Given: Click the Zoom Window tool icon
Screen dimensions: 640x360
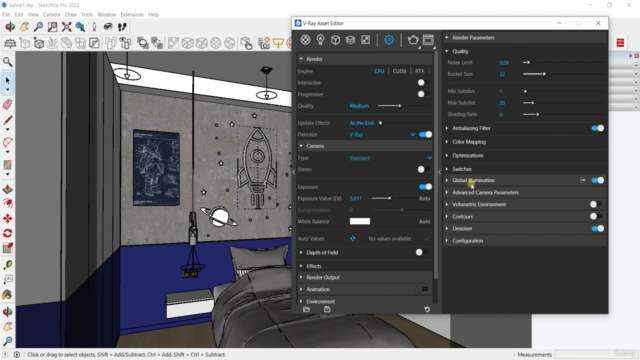Looking at the screenshot, I should click(53, 27).
